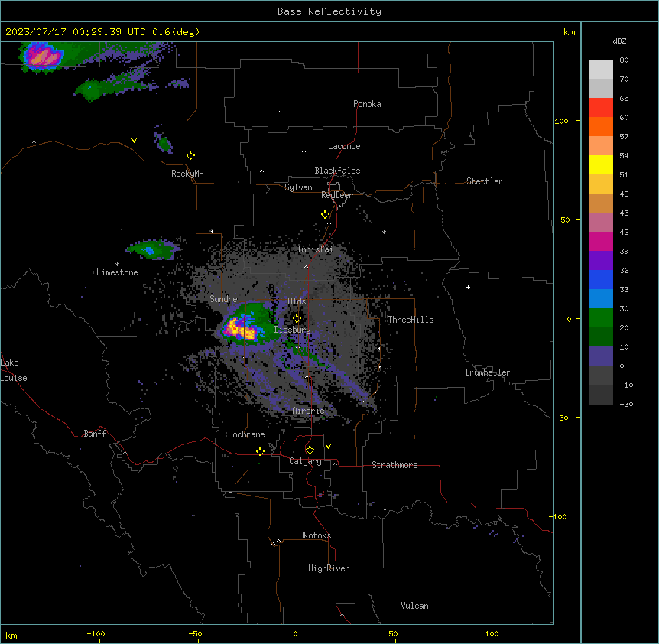Click the Okotoks town label

315,535
